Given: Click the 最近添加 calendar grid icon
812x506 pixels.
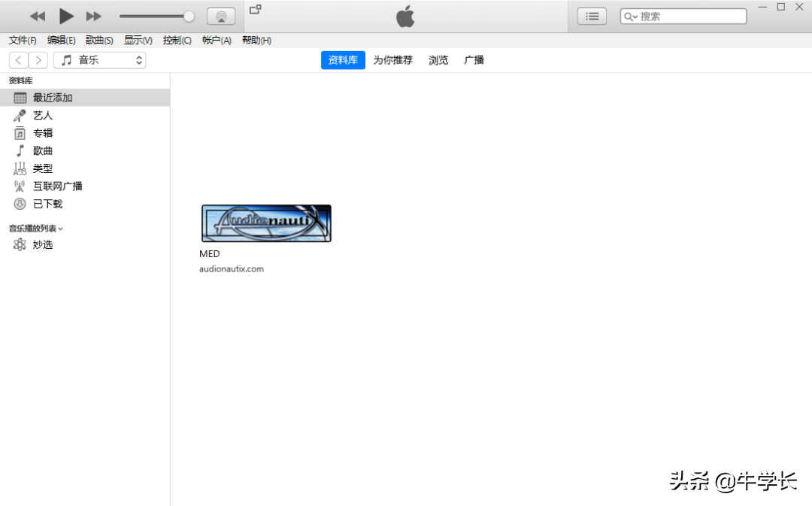Looking at the screenshot, I should [20, 98].
